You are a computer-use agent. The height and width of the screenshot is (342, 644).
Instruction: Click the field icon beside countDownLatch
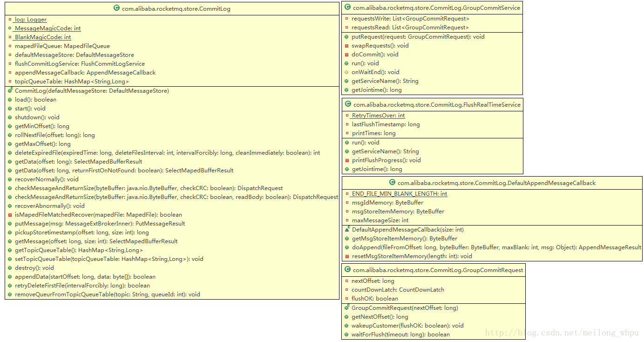click(346, 290)
